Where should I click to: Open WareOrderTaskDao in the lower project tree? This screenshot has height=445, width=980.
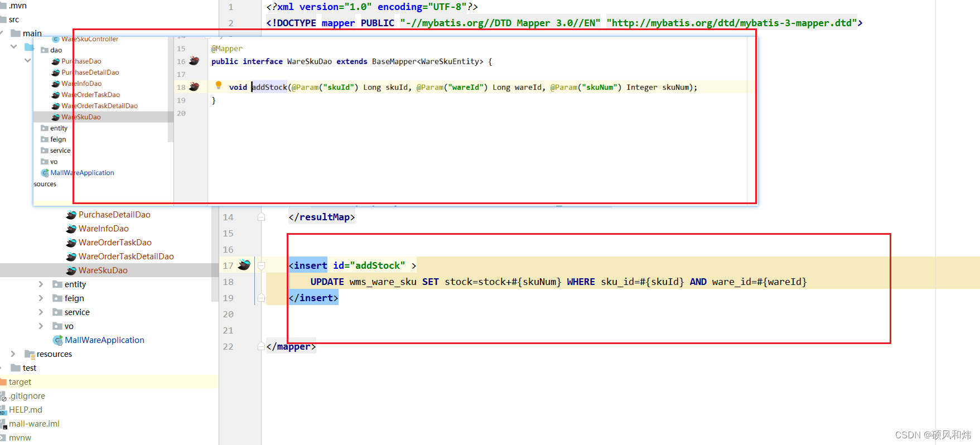(115, 243)
